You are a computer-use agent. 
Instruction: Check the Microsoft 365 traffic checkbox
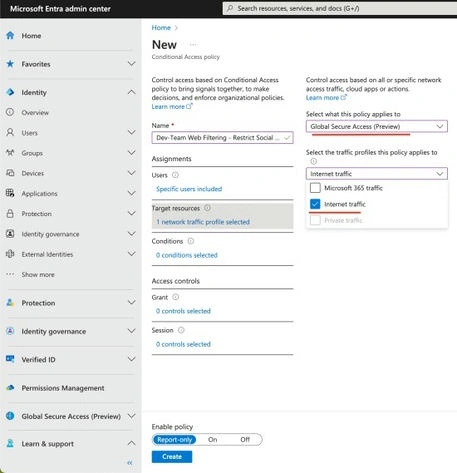[x=315, y=188]
